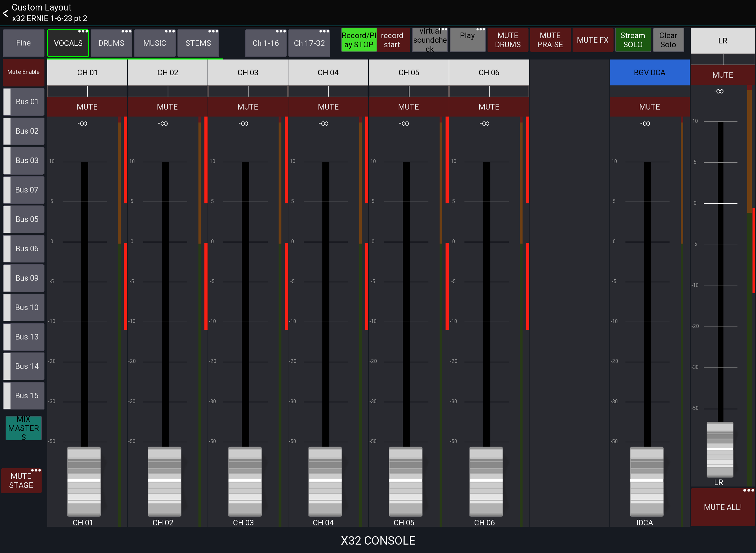Activate MUTE DRUMS
Screen dimensions: 756x553
[x=508, y=40]
